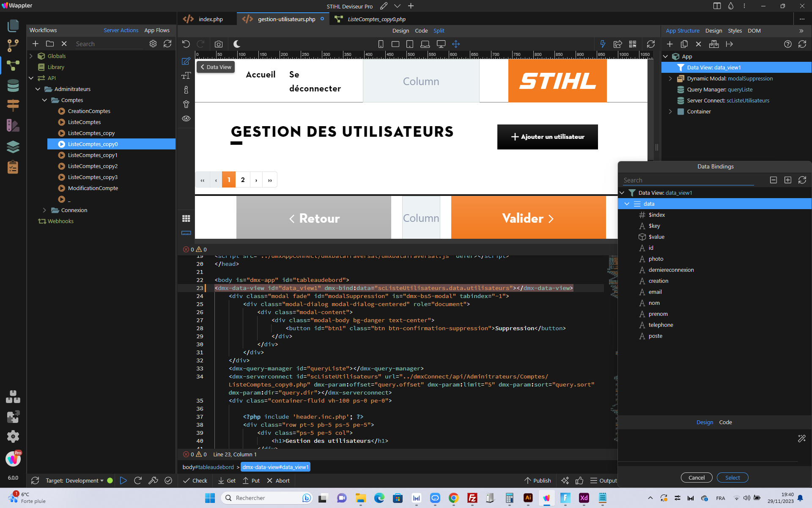
Task: Switch to the Styles tab
Action: (x=735, y=30)
